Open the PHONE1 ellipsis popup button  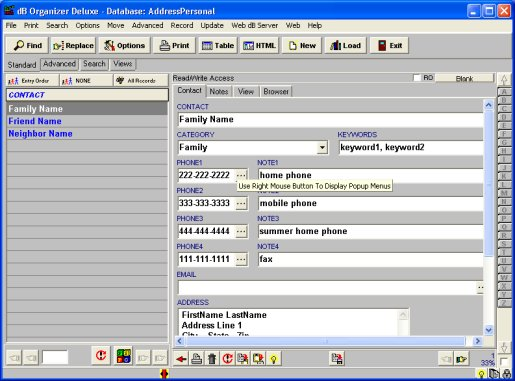(241, 175)
